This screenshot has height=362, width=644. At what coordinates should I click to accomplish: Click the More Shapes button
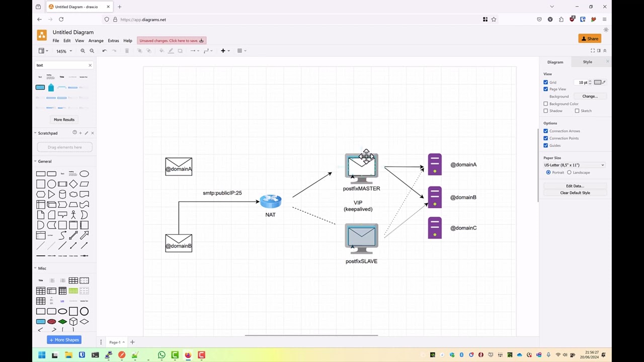click(64, 340)
